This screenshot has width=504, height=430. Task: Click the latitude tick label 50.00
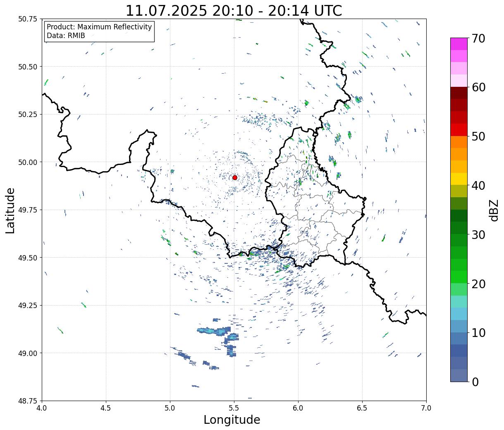pyautogui.click(x=28, y=162)
